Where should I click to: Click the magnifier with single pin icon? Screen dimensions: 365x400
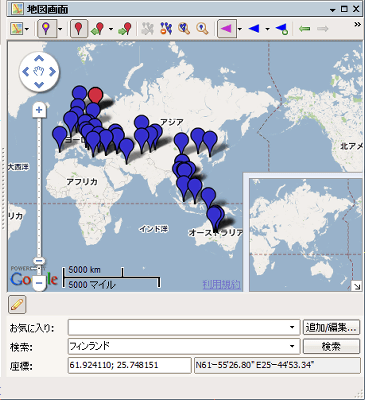(202, 29)
